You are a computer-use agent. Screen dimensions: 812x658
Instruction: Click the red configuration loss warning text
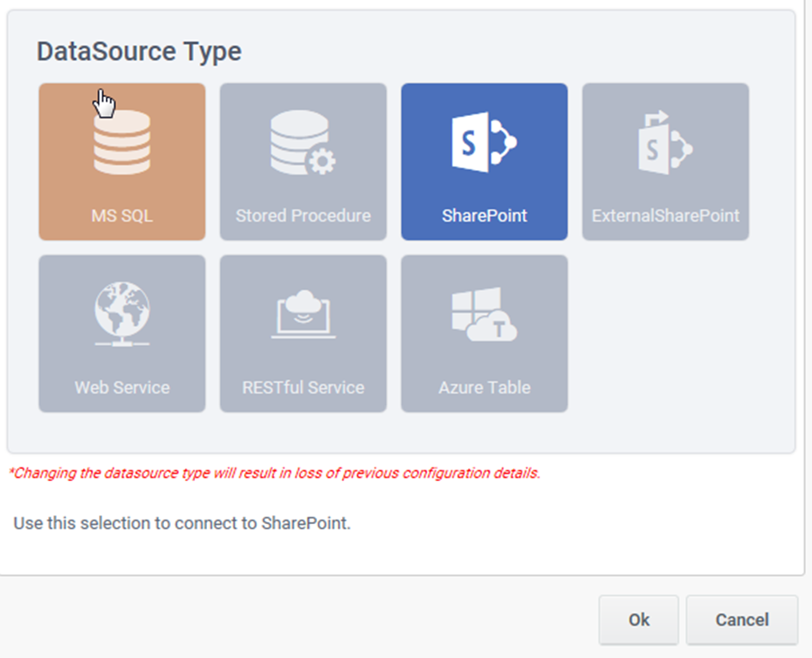270,472
